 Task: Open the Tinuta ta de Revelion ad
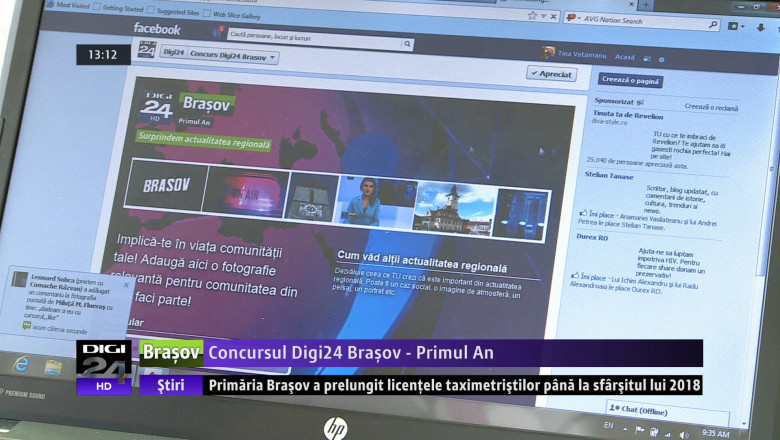(628, 115)
